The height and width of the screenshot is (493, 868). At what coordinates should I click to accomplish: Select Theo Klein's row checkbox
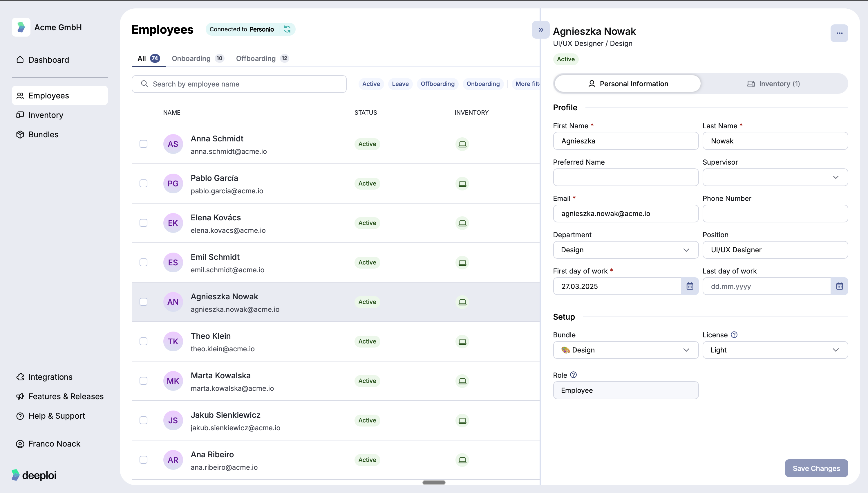[x=143, y=341]
